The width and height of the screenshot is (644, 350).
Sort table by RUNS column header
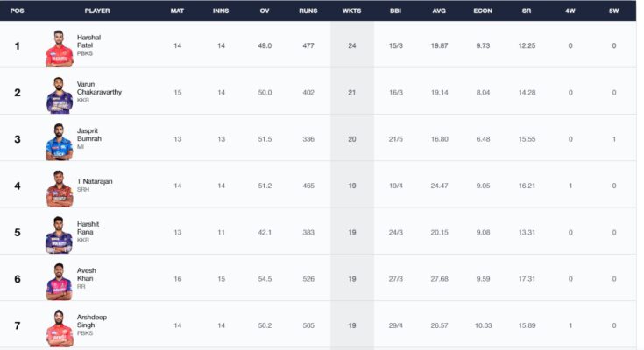[x=308, y=10]
